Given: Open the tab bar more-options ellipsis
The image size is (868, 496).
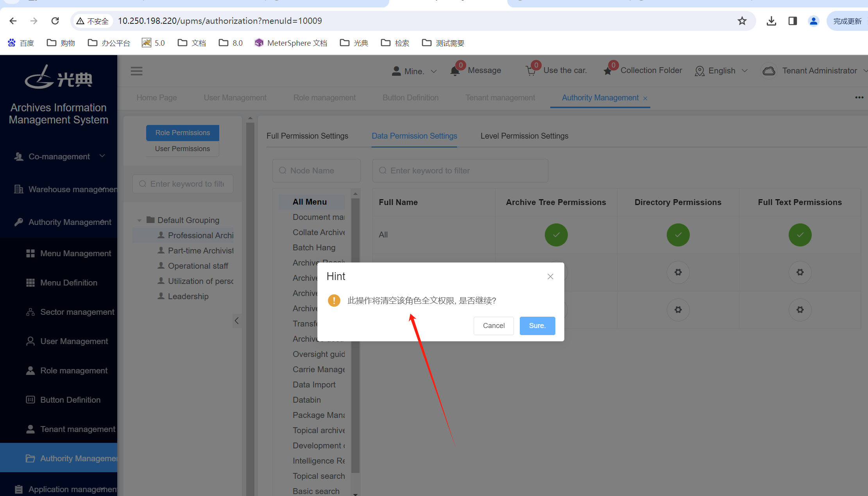Looking at the screenshot, I should coord(859,97).
